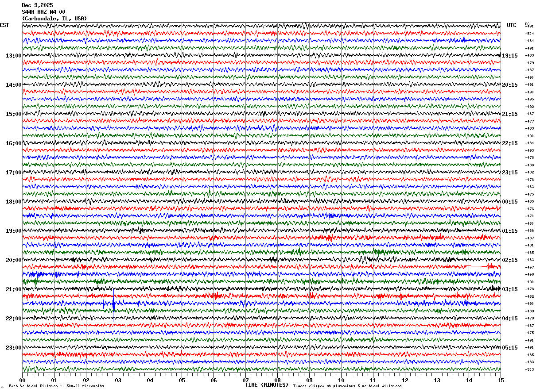Select the DC offset value -504
This screenshot has width=536, height=392.
pos(530,34)
